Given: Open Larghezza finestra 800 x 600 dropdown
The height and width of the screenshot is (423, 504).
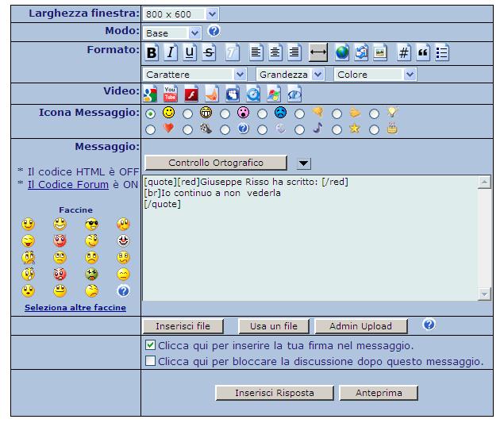Looking at the screenshot, I should click(x=181, y=14).
